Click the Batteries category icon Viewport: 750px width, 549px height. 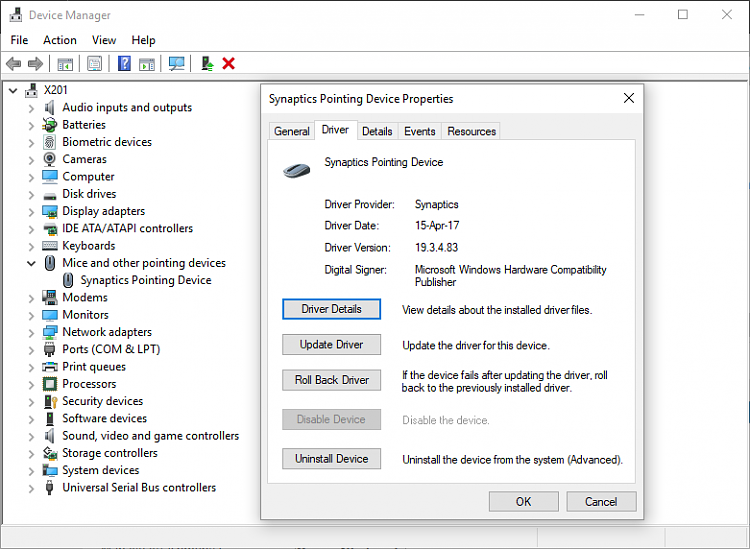click(49, 125)
